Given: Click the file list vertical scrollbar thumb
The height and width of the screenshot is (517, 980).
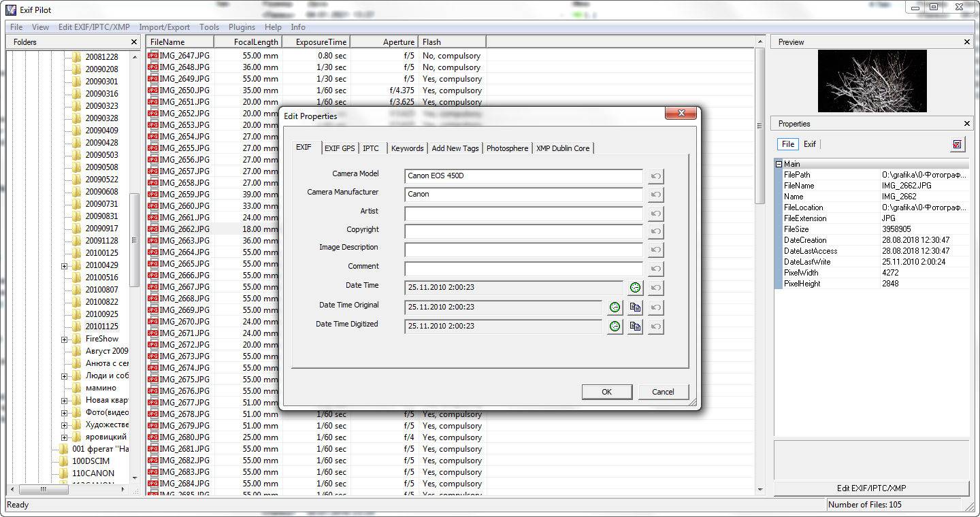Looking at the screenshot, I should [760, 126].
